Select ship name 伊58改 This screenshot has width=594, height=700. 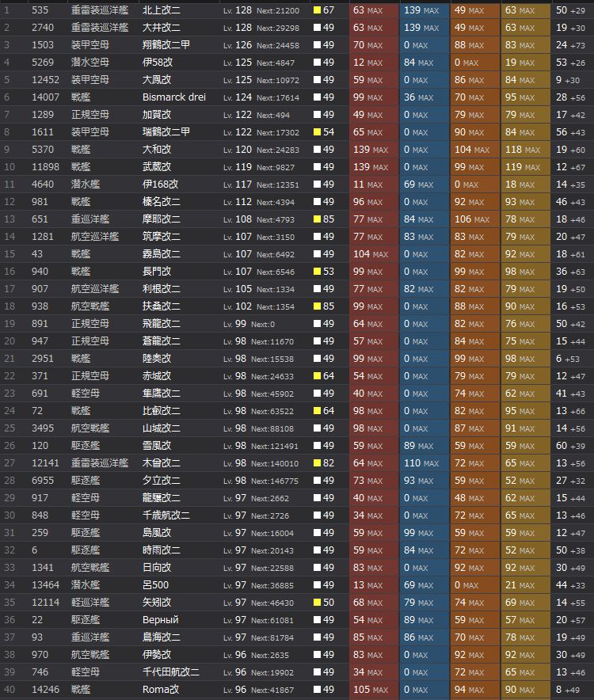[x=157, y=63]
